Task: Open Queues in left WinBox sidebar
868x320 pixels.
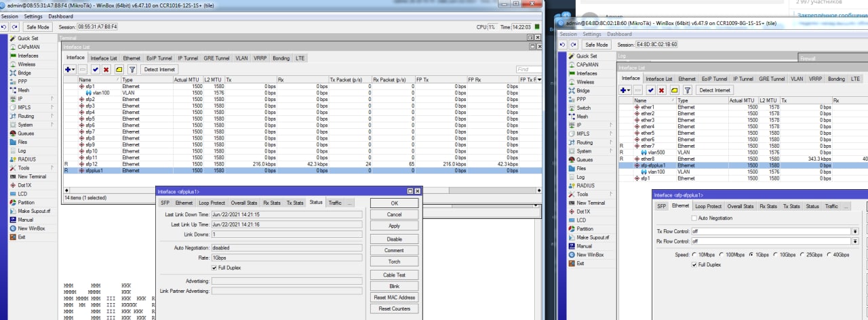Action: coord(26,134)
